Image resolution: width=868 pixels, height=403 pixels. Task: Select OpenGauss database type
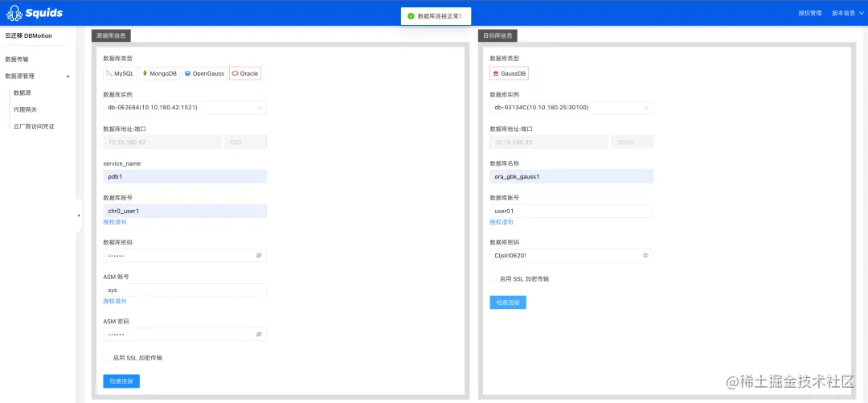[204, 73]
